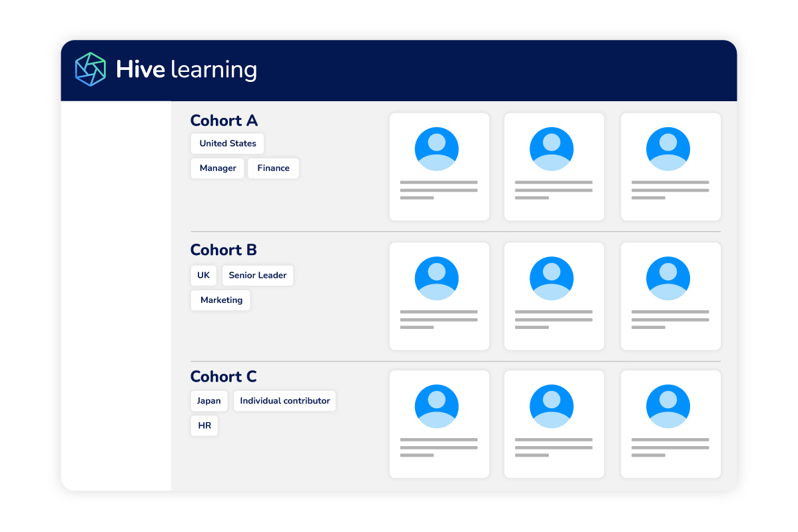This screenshot has height=532, width=798.
Task: Click third member avatar in Cohort A
Action: (668, 149)
